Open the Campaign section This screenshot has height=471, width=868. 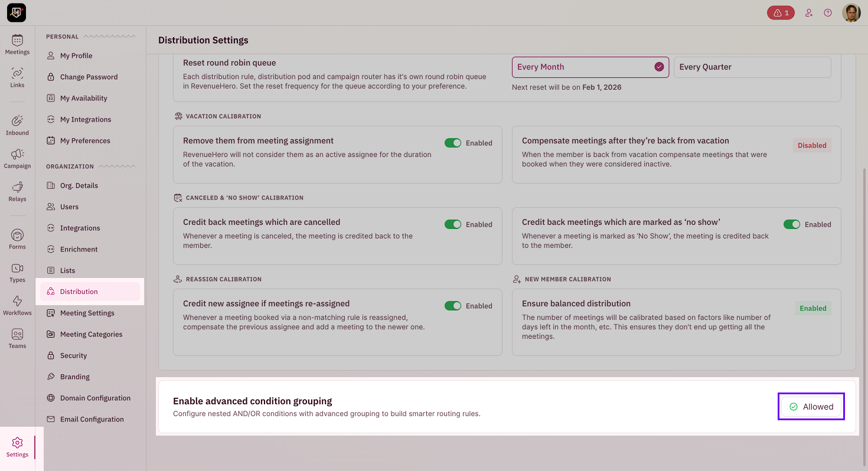[x=17, y=158]
